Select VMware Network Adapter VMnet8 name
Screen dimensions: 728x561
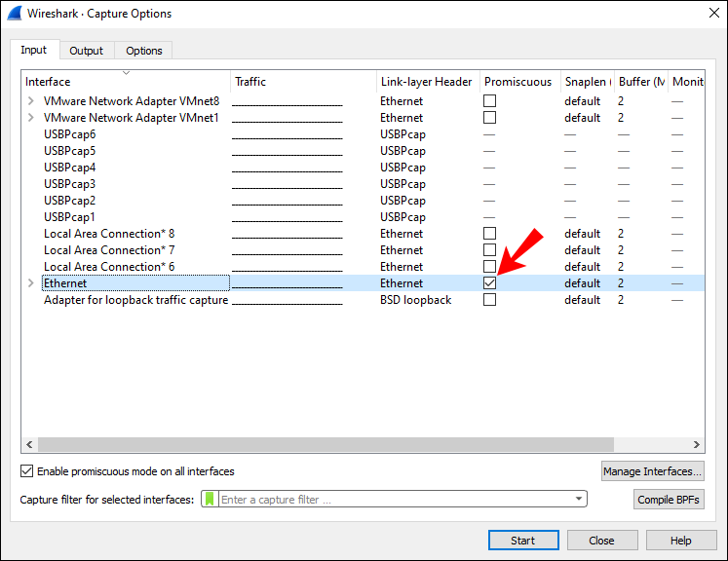click(132, 100)
